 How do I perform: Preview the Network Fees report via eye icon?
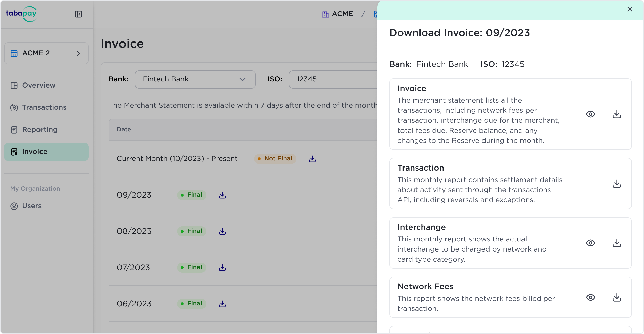(590, 297)
